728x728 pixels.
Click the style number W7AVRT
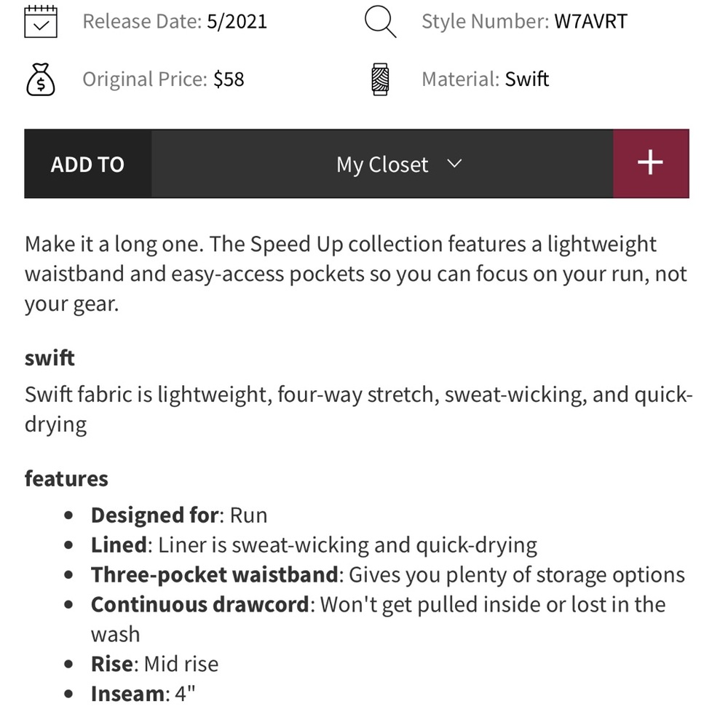pos(590,21)
